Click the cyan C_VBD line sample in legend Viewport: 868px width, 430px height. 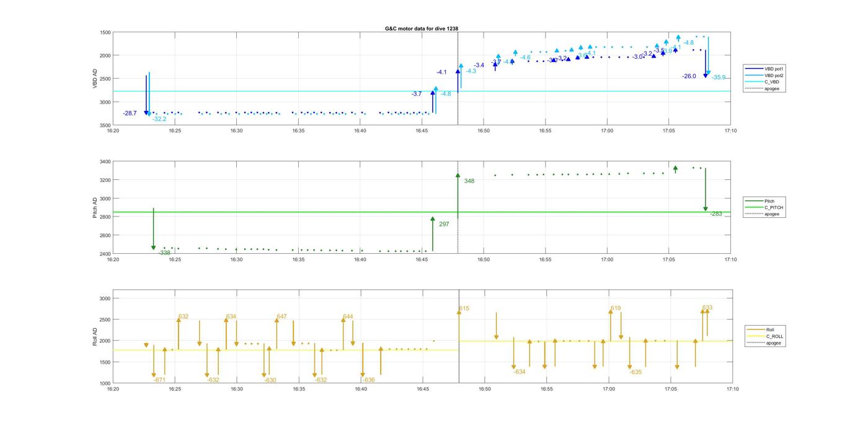point(754,82)
